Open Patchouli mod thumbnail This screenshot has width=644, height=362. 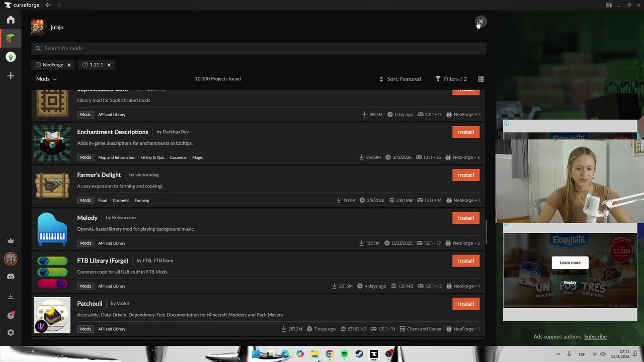pos(52,315)
